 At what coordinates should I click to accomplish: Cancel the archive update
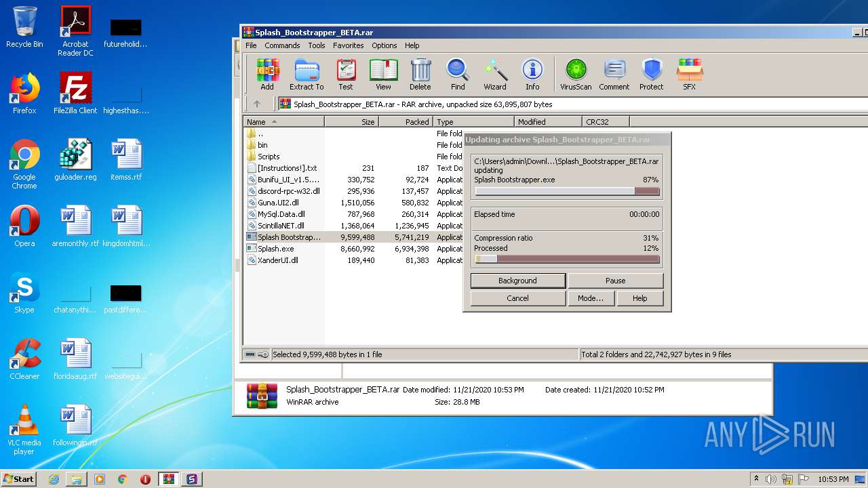(x=518, y=298)
